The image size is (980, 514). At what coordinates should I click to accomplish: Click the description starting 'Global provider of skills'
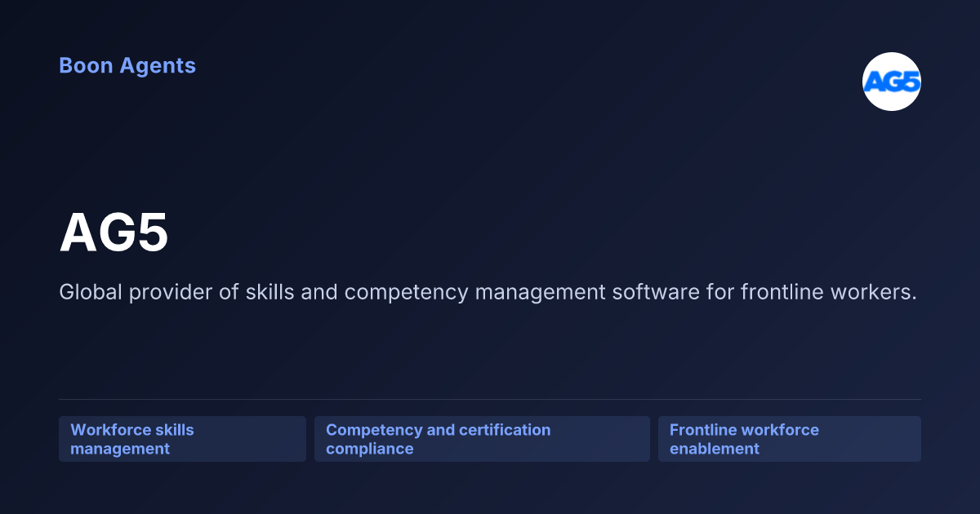[x=488, y=292]
